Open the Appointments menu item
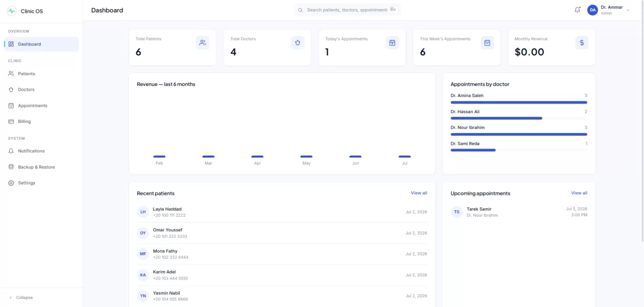The height and width of the screenshot is (307, 644). (x=41, y=106)
